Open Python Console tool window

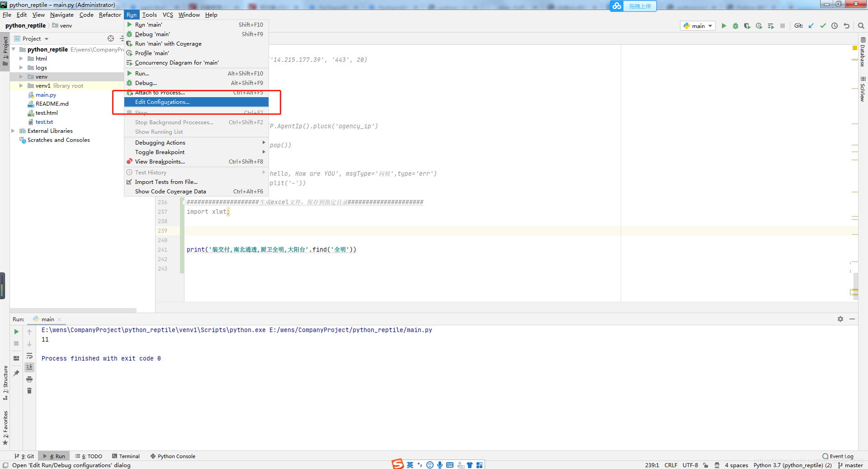point(173,456)
